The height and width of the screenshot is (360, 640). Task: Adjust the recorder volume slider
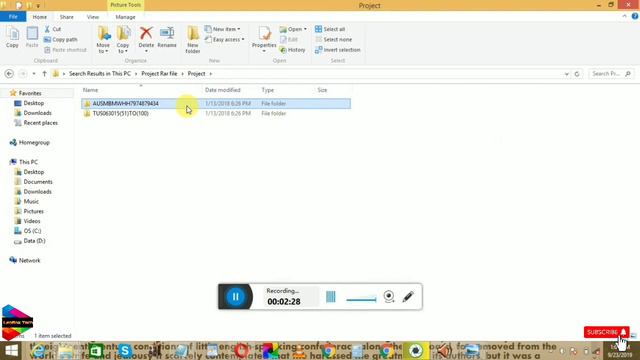(x=361, y=300)
